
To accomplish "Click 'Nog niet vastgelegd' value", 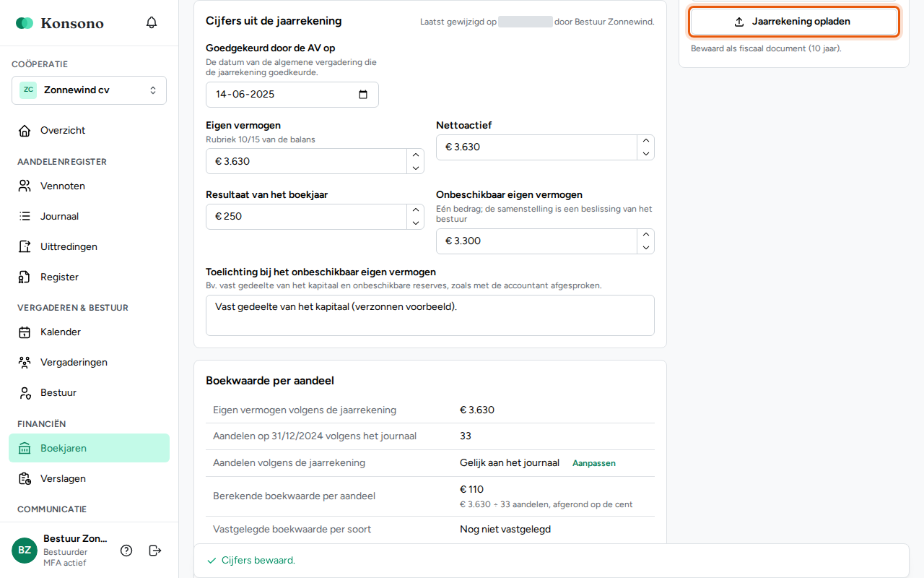I will (x=505, y=530).
